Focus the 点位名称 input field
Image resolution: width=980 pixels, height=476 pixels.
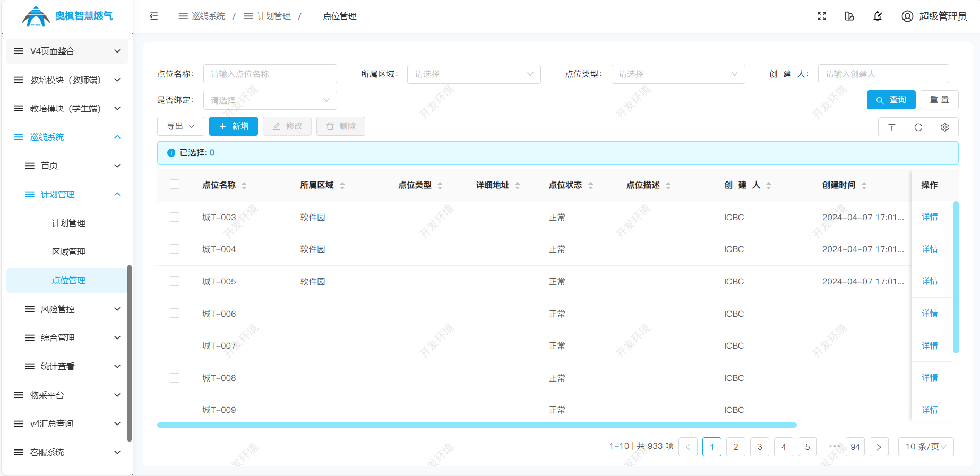click(270, 74)
